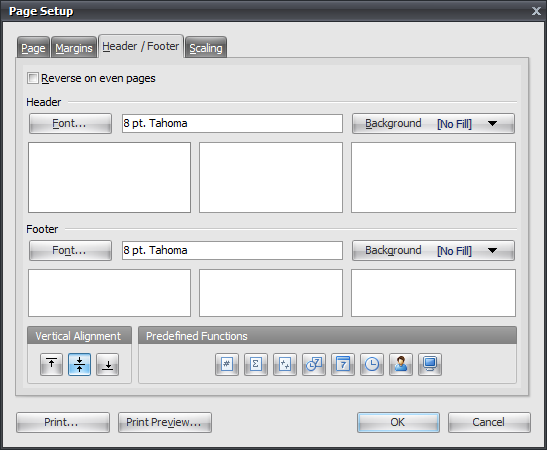Screen dimensions: 547x450
Task: Click into the left footer text box
Action: pyautogui.click(x=110, y=293)
